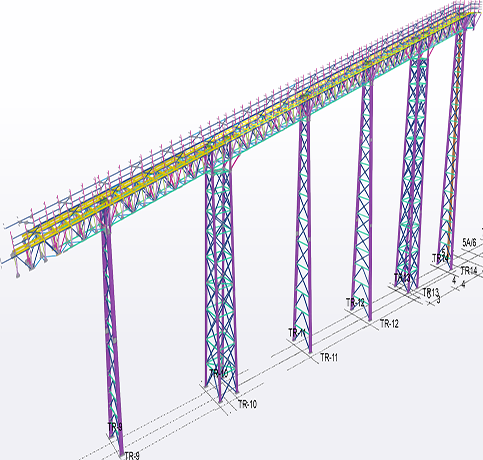Select the gray support foot at gallery's low end
Viewport: 483px width, 460px height.
pos(17,275)
